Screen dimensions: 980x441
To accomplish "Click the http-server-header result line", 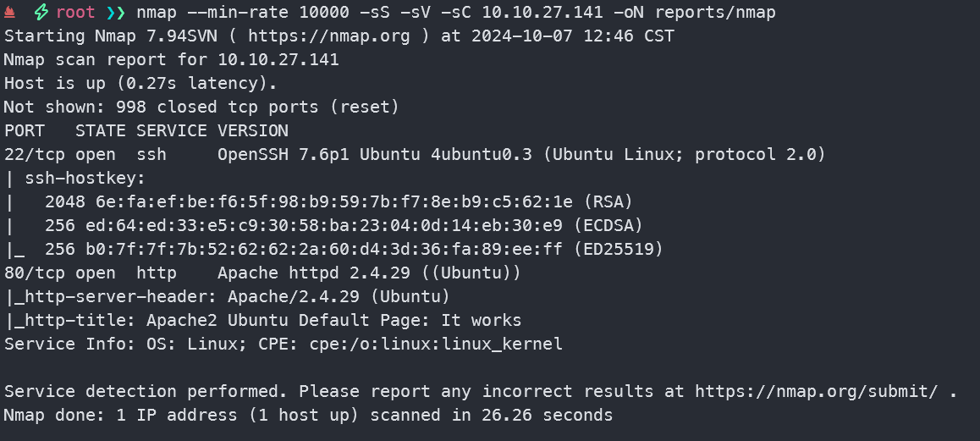I will tap(228, 297).
